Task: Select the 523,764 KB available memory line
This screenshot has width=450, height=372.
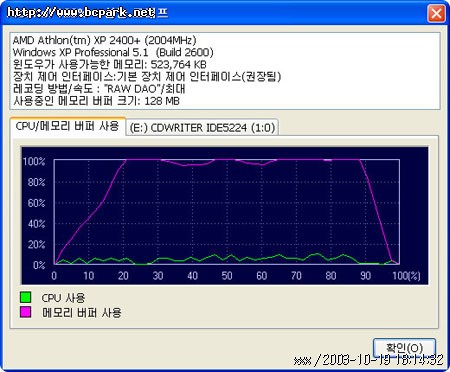Action: (x=109, y=64)
